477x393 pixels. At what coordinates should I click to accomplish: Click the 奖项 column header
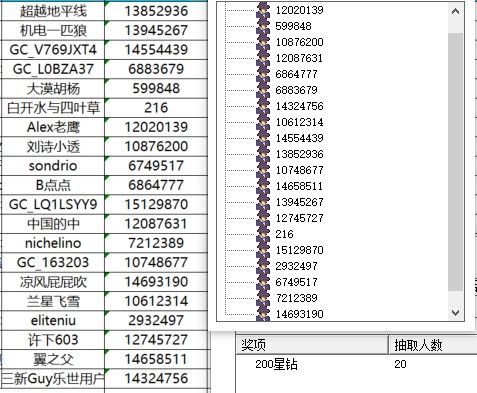312,345
